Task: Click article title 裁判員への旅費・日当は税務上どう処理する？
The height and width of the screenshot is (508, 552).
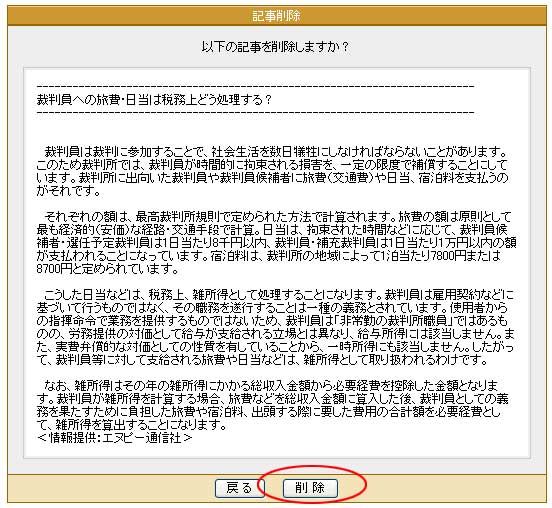Action: click(154, 100)
